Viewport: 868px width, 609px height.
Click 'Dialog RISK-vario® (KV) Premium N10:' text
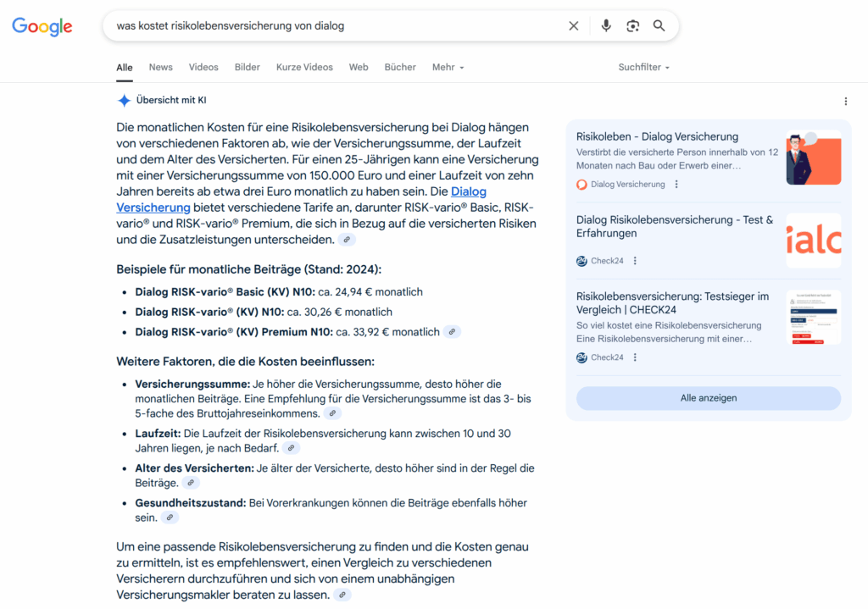pyautogui.click(x=234, y=332)
